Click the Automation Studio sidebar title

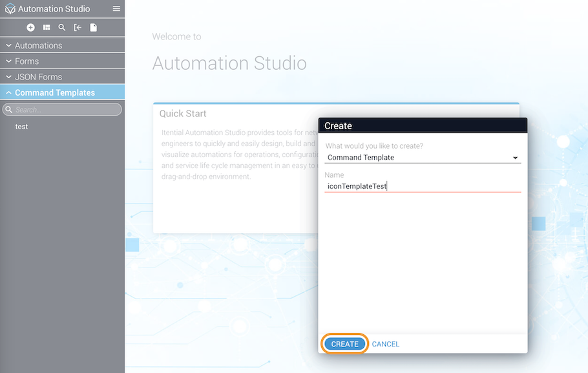54,8
